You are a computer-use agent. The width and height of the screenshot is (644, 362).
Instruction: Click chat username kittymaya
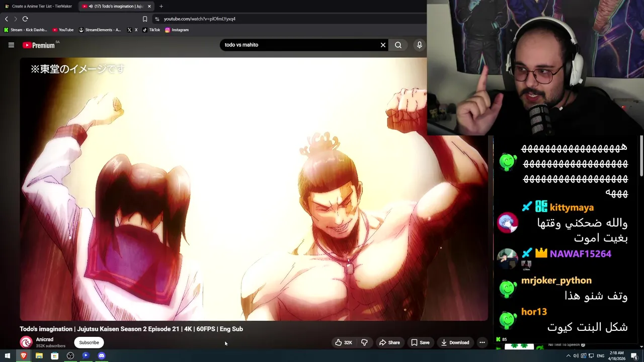coord(572,207)
